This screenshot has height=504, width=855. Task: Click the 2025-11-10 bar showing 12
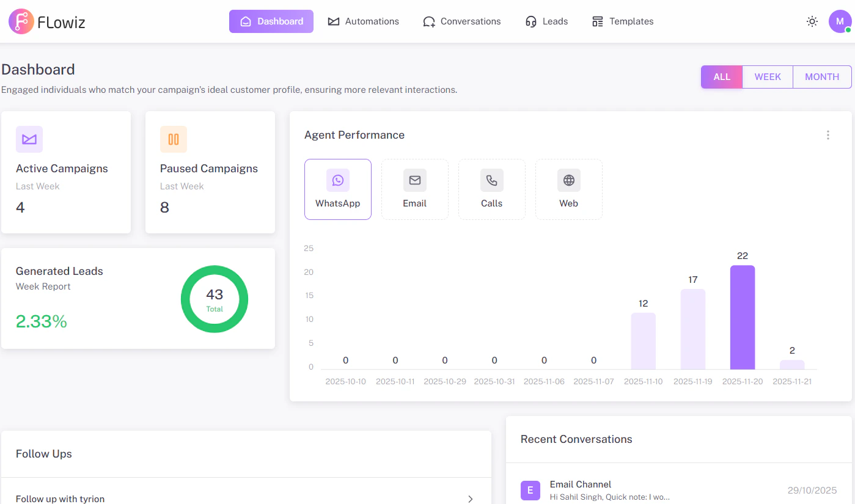(x=644, y=341)
